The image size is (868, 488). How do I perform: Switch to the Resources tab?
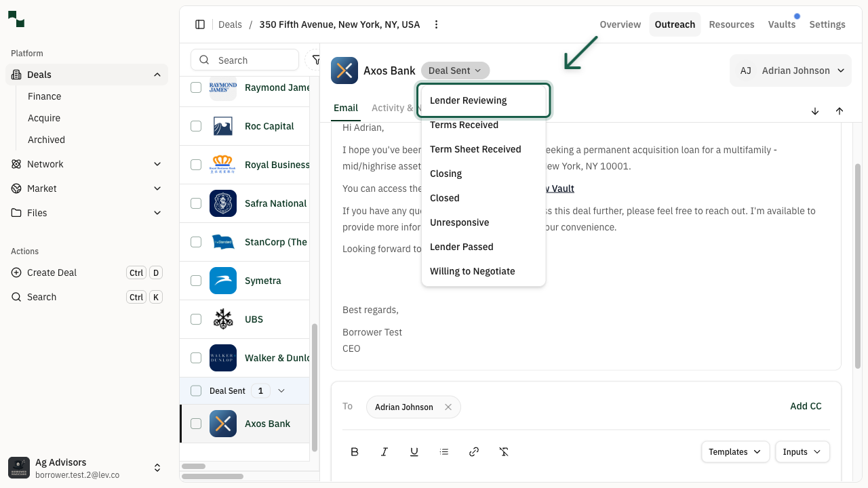[732, 24]
